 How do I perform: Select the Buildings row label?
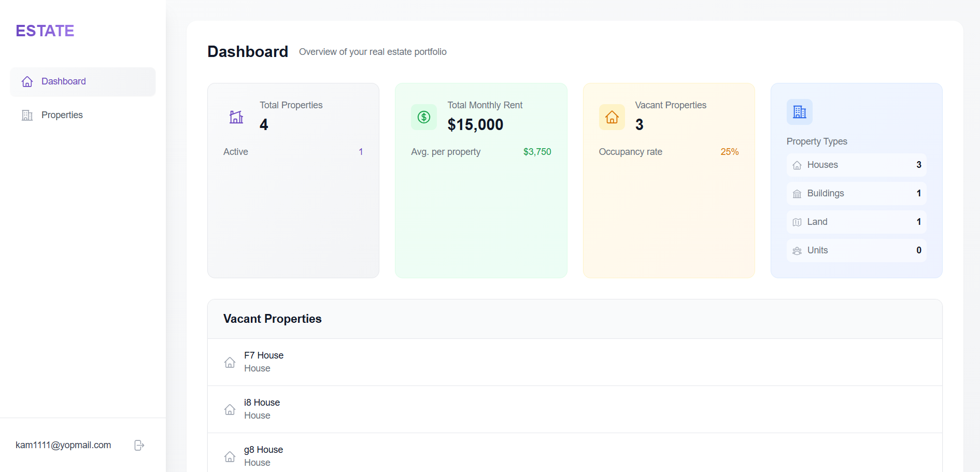pyautogui.click(x=826, y=193)
